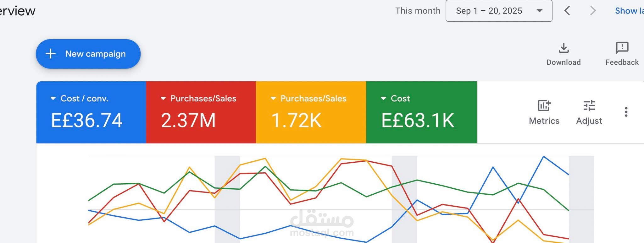Click the Download arrow icon
This screenshot has width=644, height=243.
(563, 48)
